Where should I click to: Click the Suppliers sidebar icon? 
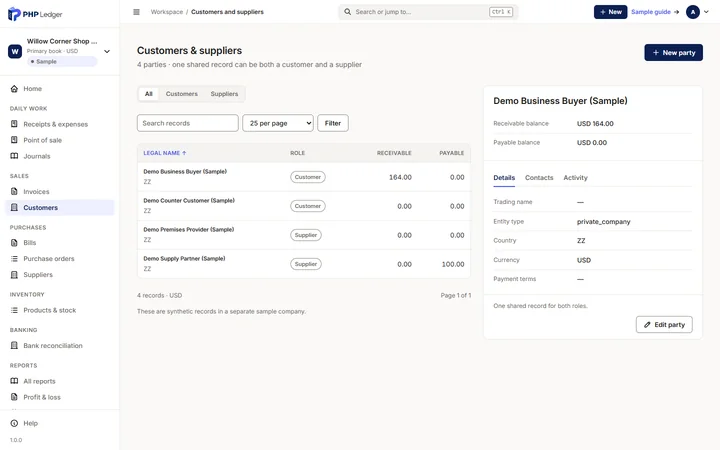(14, 275)
